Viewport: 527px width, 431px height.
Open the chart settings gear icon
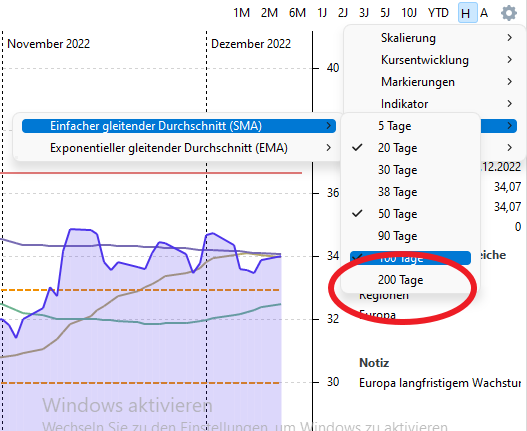[x=509, y=13]
